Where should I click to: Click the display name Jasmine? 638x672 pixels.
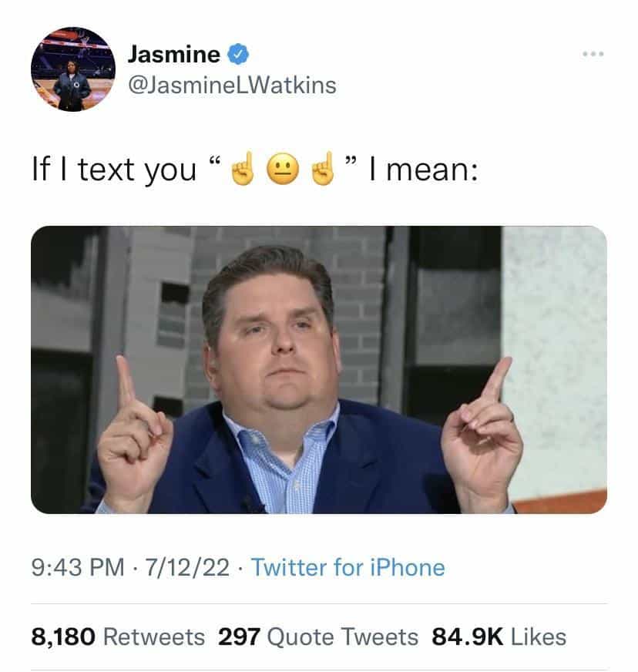click(x=174, y=55)
